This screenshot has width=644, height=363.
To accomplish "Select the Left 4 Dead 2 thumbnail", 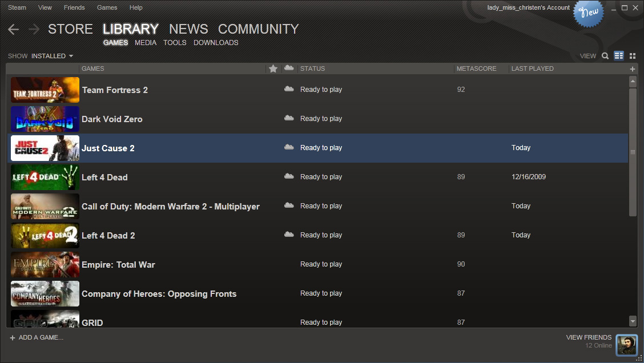I will (45, 235).
